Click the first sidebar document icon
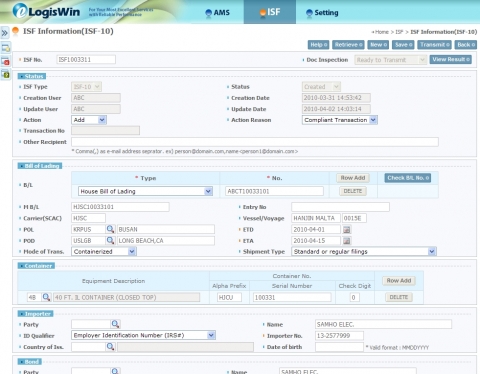The image size is (480, 374). point(6,48)
